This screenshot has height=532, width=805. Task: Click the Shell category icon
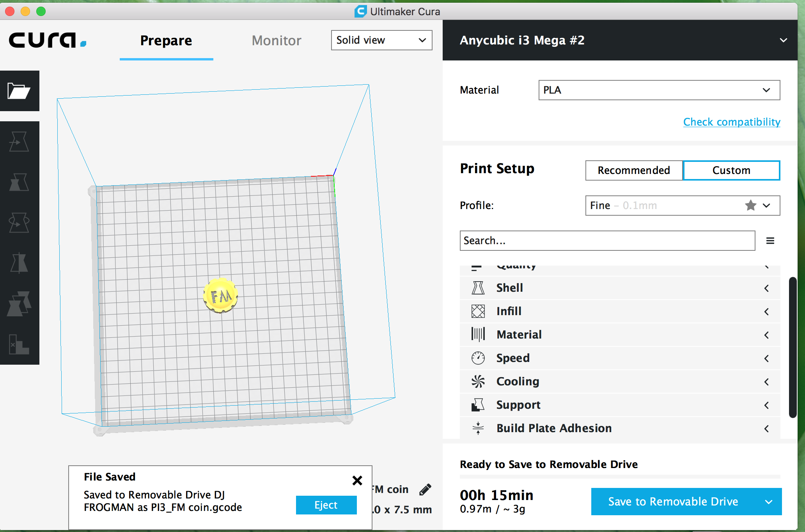478,288
